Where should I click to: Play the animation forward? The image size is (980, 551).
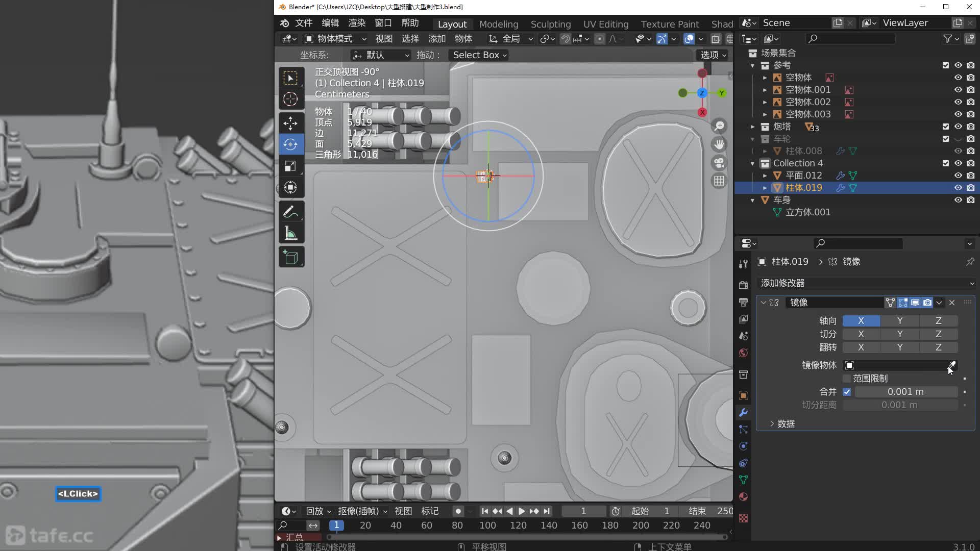tap(522, 511)
